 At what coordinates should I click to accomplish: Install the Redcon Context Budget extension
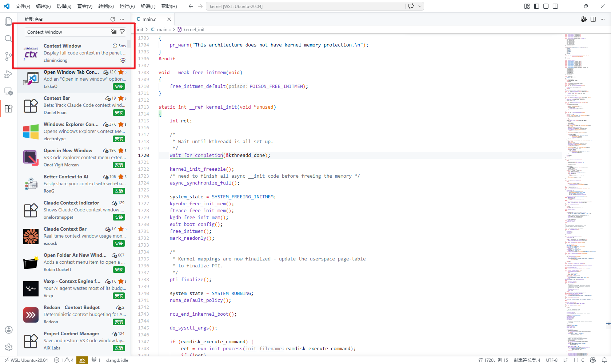(x=119, y=322)
